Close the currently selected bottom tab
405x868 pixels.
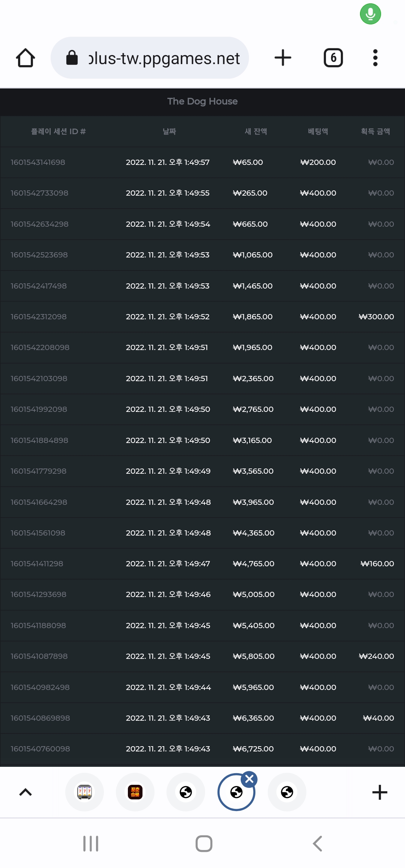click(249, 779)
